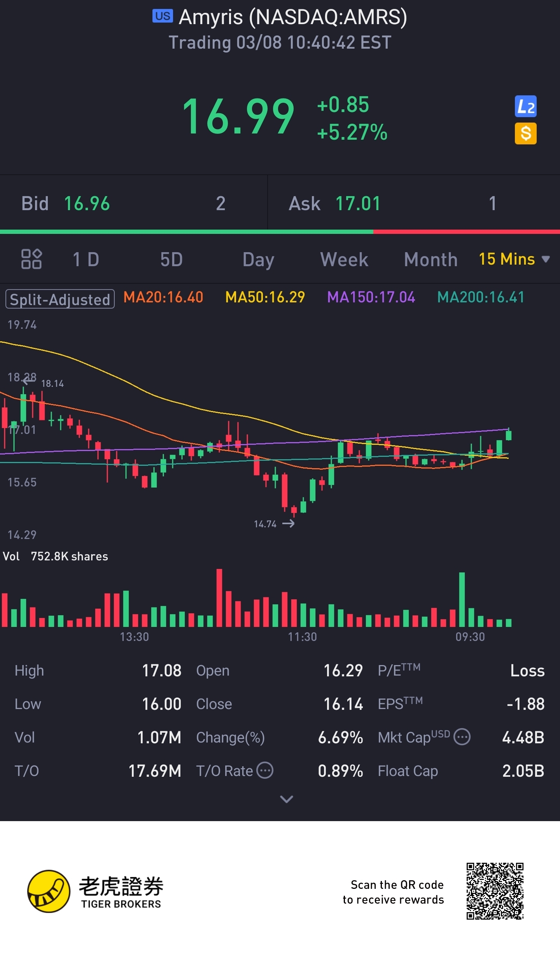This screenshot has width=560, height=962.
Task: Tap the High value 17.08
Action: point(162,671)
